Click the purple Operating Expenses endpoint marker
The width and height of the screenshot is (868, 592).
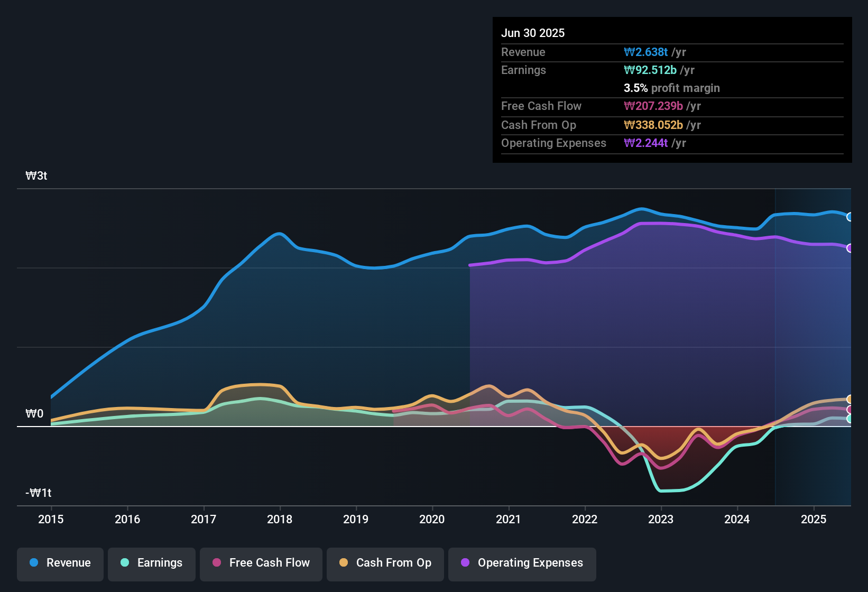850,248
